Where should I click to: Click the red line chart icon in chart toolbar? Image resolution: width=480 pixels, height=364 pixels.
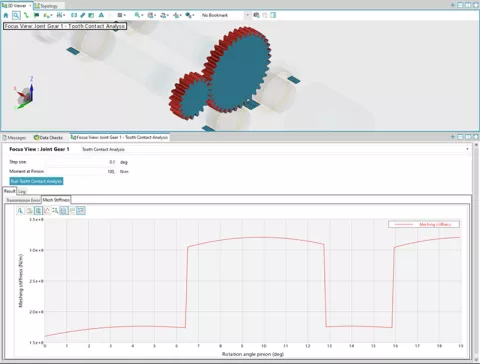click(x=47, y=211)
